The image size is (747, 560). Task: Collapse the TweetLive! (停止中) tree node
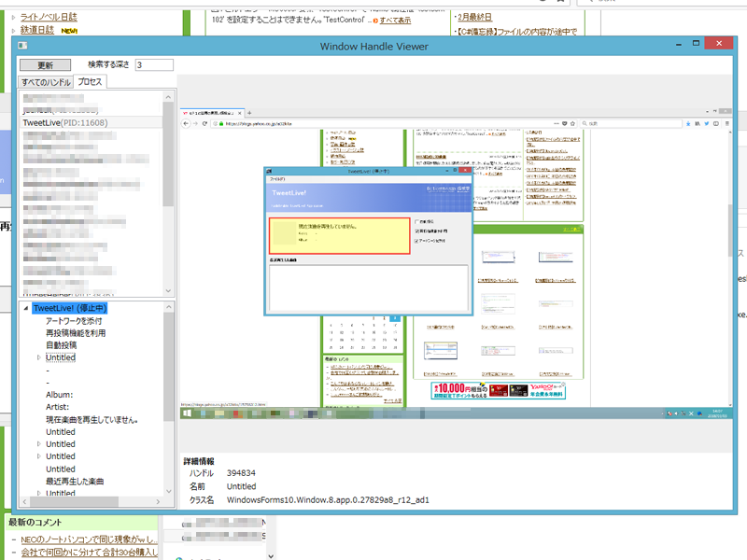click(x=26, y=309)
